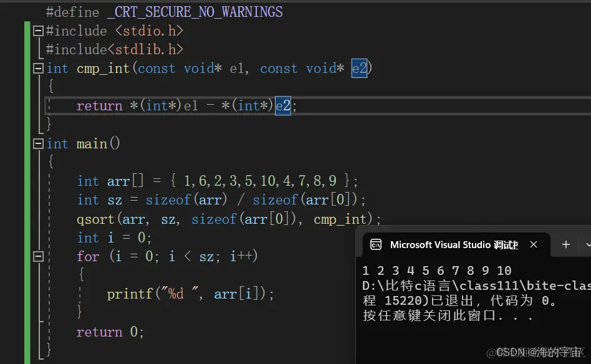The height and width of the screenshot is (364, 591).
Task: Click the cmp_int function name in definition
Action: pos(103,69)
